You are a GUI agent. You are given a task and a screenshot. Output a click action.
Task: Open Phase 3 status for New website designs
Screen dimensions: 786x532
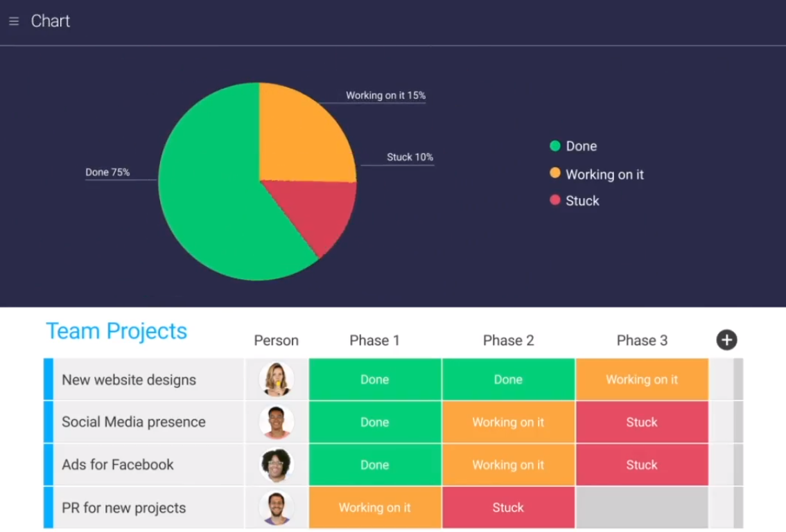click(642, 380)
